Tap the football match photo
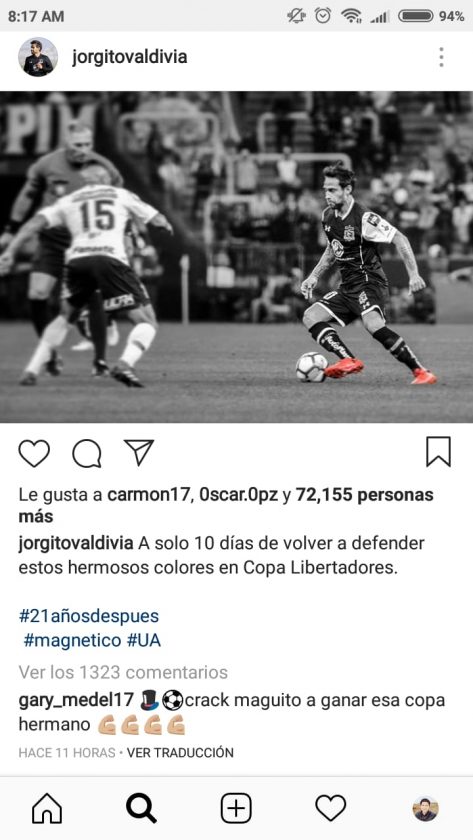The height and width of the screenshot is (840, 473). [236, 257]
